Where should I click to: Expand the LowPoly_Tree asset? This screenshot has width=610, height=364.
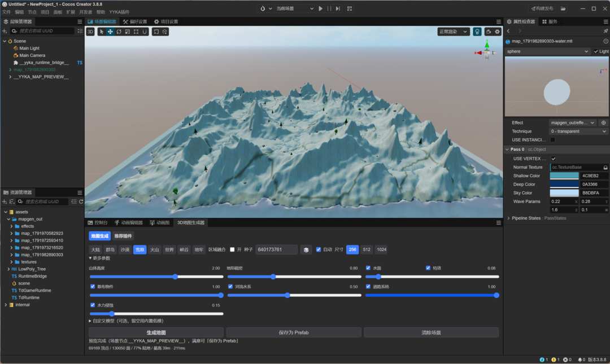(x=8, y=269)
